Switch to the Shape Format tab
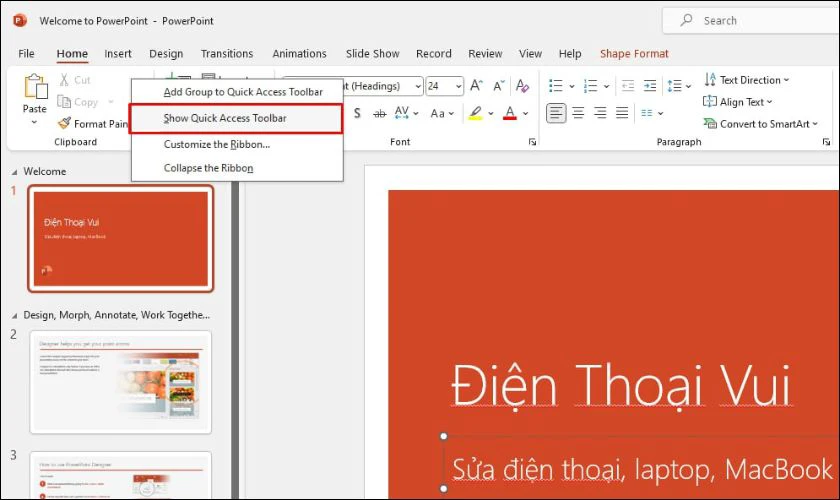Viewport: 840px width, 500px height. [x=634, y=54]
